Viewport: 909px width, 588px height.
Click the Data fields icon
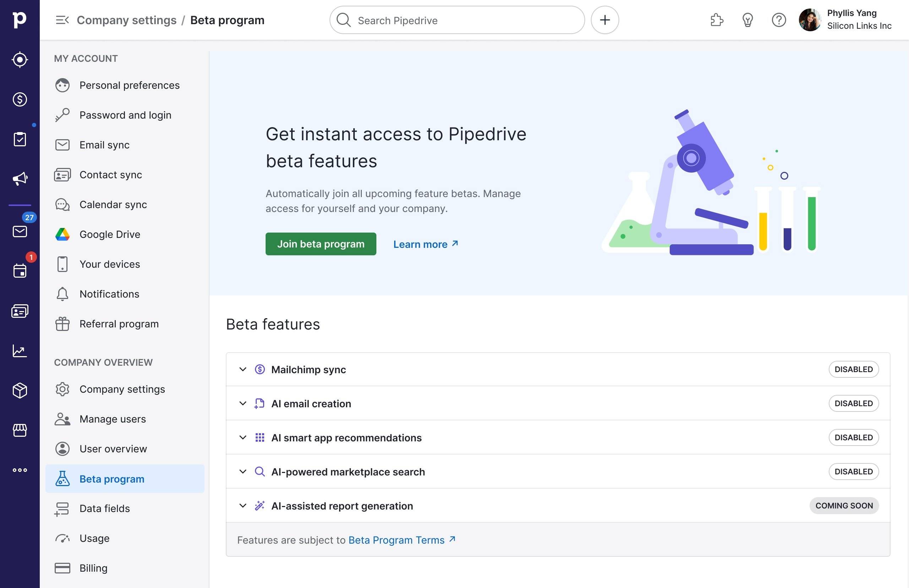pos(61,509)
